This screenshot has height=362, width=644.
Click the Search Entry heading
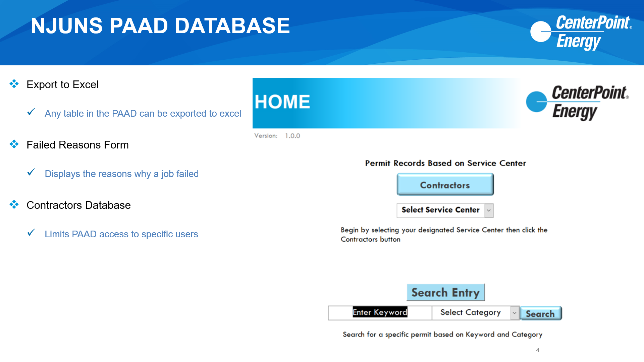(445, 292)
